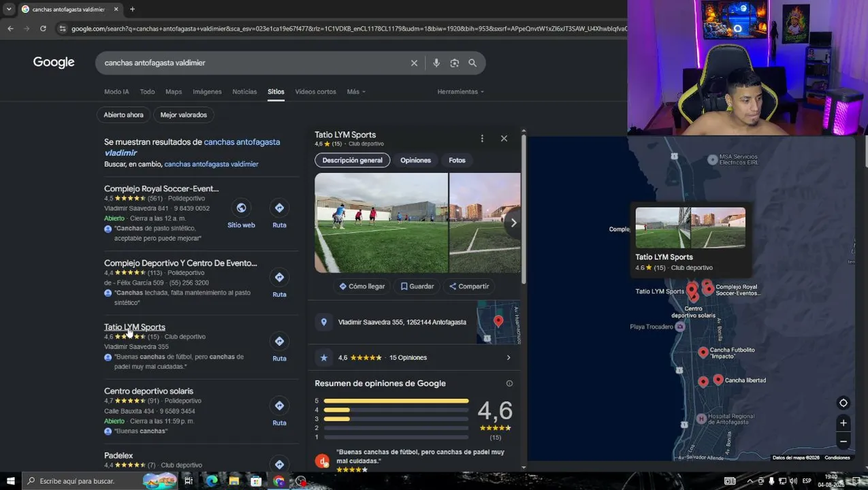Click the 4-star rating bar
Viewport: 868px width, 490px height.
(396, 410)
